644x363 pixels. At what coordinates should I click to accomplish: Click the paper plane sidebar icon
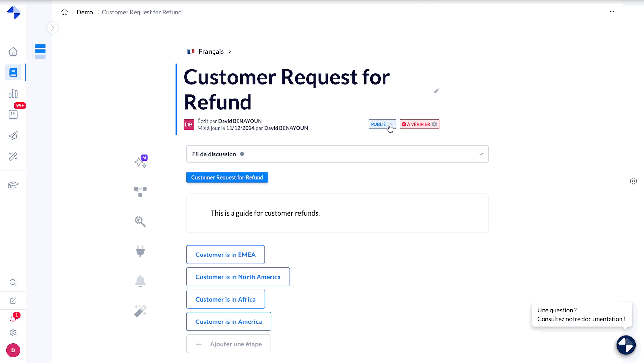pyautogui.click(x=13, y=135)
